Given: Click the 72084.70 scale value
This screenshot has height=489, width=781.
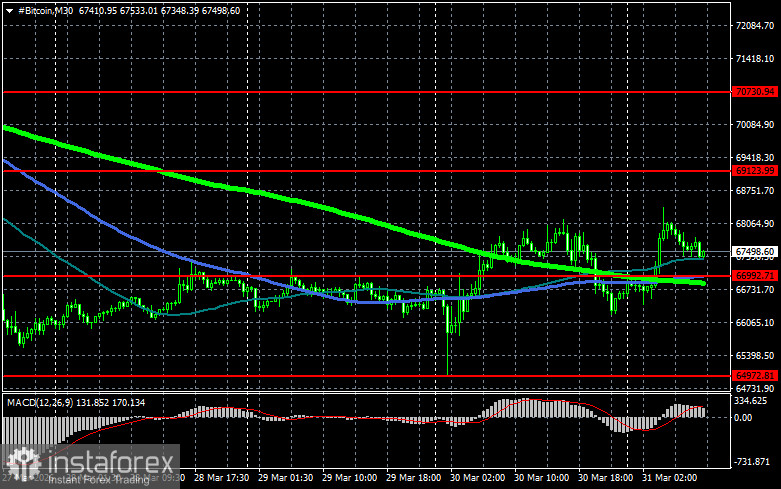Looking at the screenshot, I should (755, 26).
